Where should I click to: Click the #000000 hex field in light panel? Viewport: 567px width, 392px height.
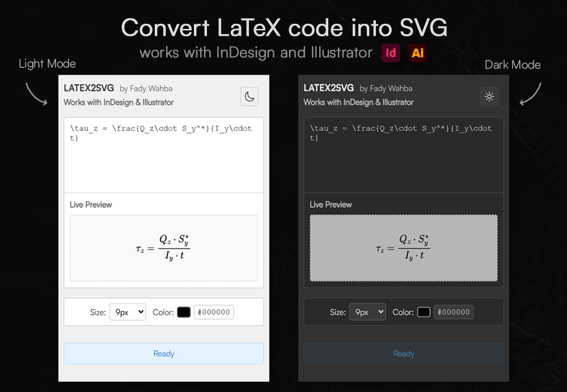tap(214, 312)
